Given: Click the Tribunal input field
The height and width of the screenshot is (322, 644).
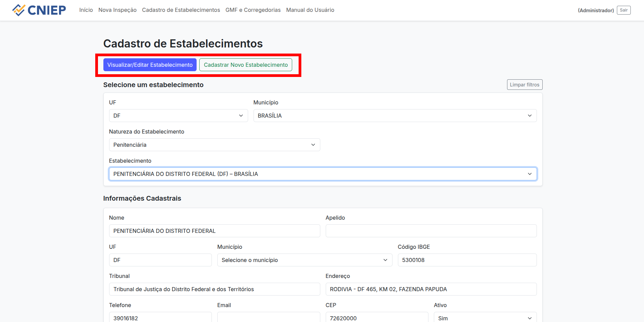Looking at the screenshot, I should coord(215,289).
